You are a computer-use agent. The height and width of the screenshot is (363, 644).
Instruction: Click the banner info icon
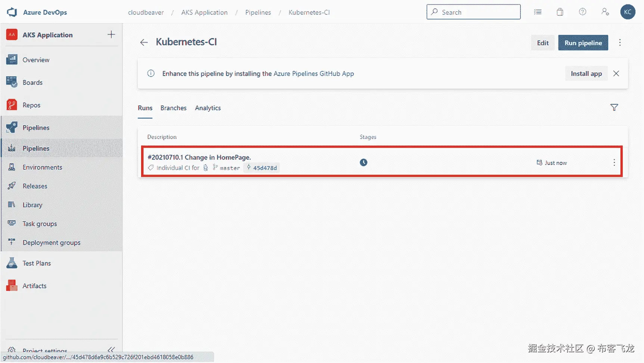coord(151,74)
